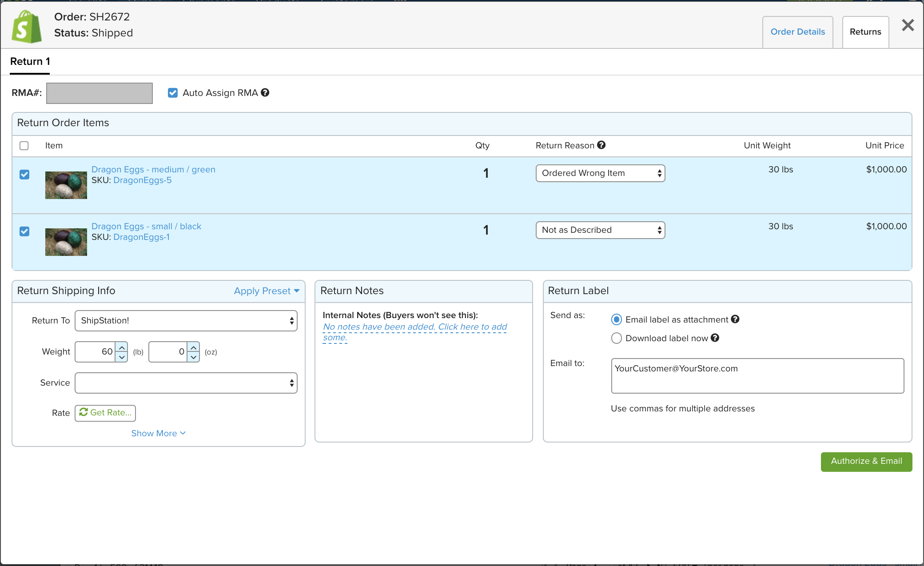Expand the Apply Preset menu

267,291
